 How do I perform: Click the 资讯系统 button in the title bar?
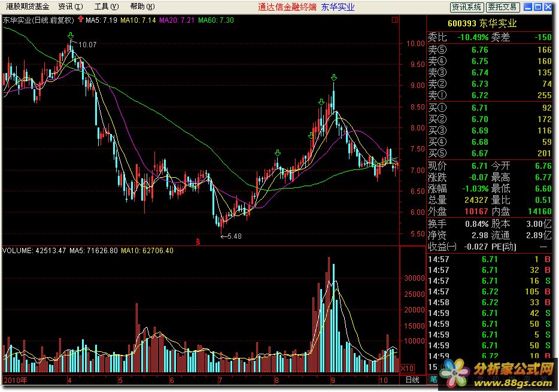coord(467,7)
